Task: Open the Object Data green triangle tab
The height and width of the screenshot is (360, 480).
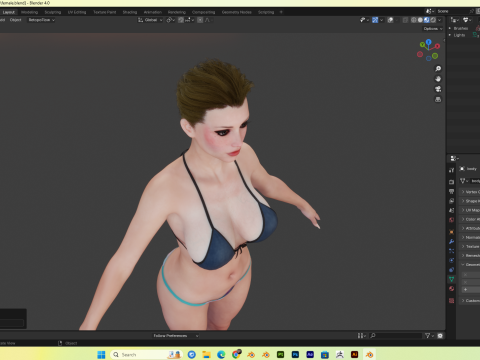Action: coord(452,279)
